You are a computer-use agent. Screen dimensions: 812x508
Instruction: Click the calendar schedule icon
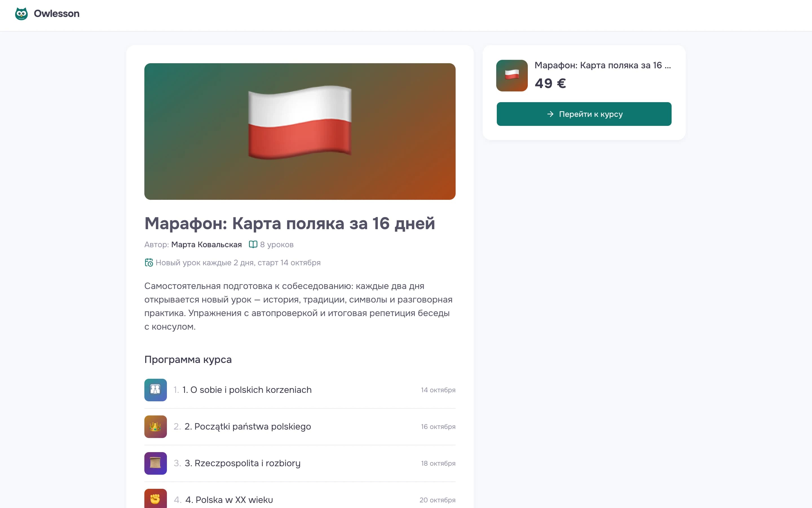(x=149, y=262)
